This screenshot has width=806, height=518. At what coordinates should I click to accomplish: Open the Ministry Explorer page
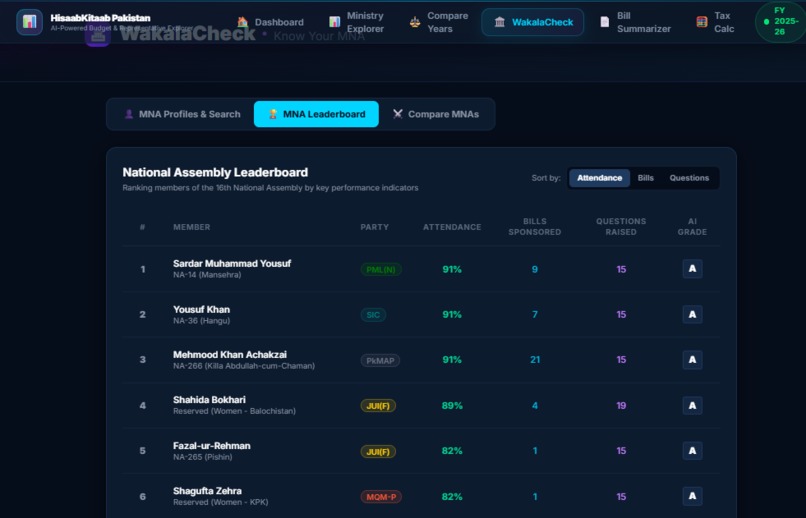click(357, 22)
